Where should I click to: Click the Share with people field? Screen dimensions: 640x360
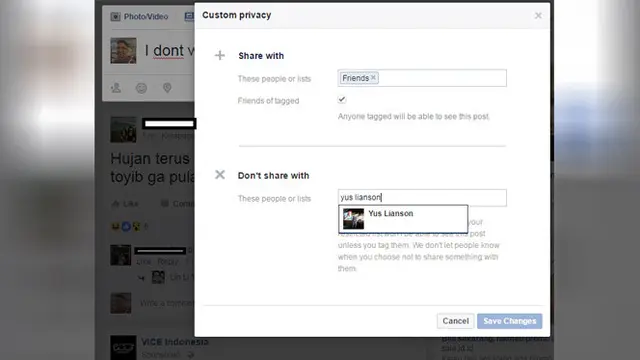point(422,78)
